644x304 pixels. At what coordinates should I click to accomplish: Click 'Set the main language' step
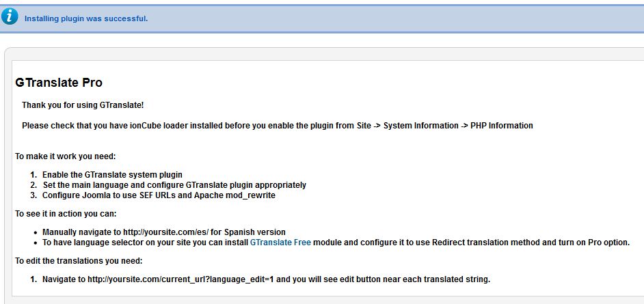[174, 185]
